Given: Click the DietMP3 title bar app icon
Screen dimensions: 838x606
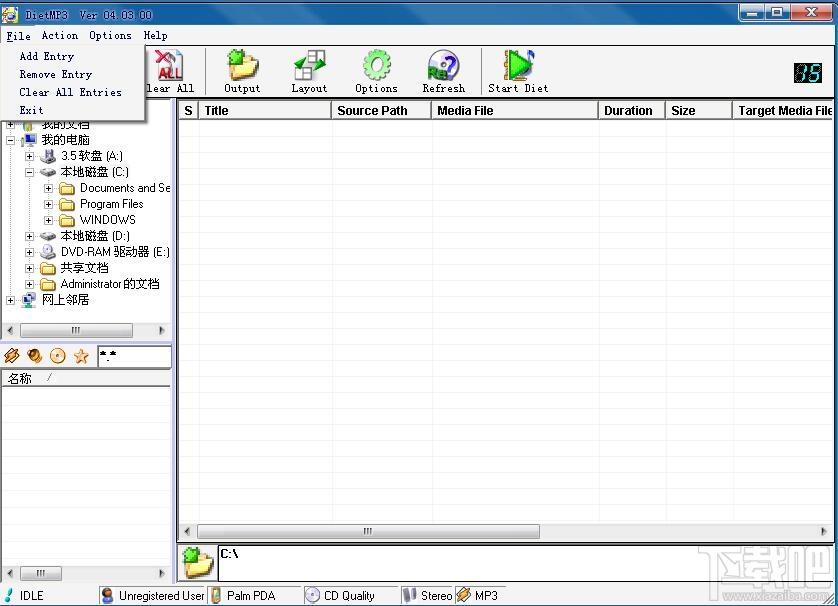Looking at the screenshot, I should click(10, 14).
